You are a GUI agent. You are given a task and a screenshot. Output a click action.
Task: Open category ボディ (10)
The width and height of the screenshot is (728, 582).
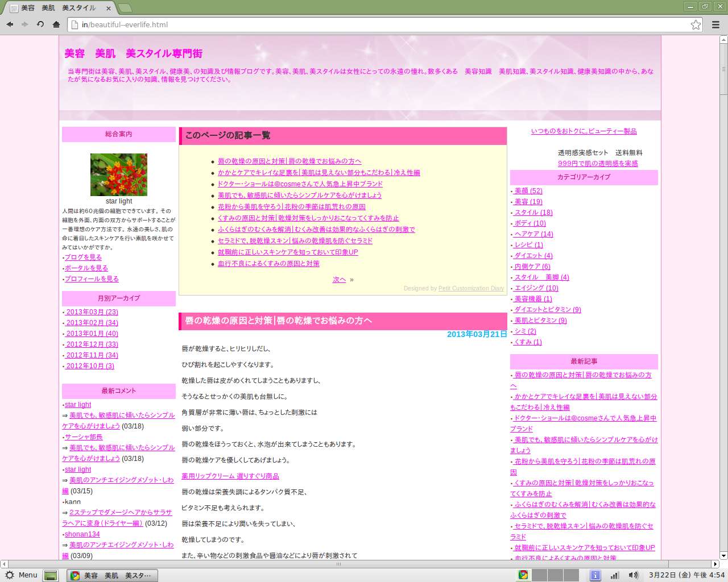pos(530,223)
